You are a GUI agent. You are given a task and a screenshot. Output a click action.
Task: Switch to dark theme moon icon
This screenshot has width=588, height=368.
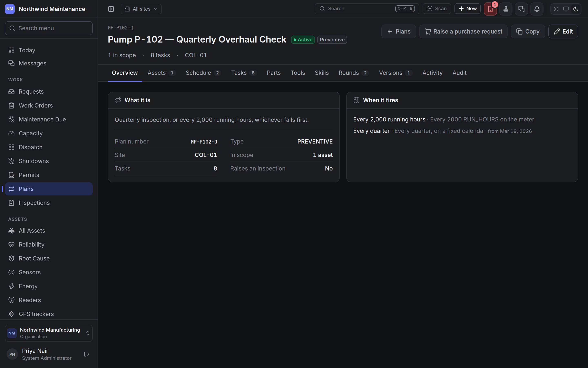pyautogui.click(x=576, y=9)
